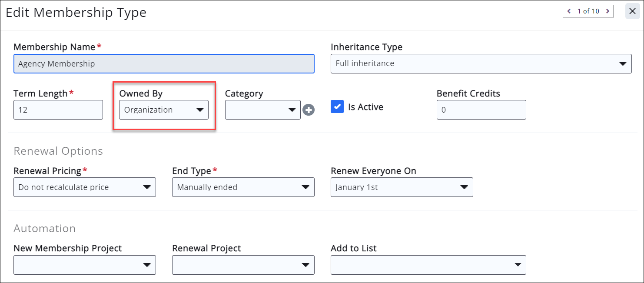Select the New Membership Project dropdown
The image size is (644, 283).
click(x=84, y=265)
